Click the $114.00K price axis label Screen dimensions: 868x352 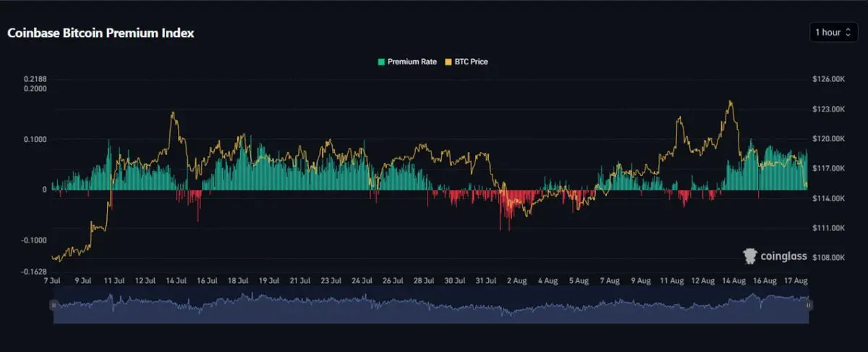point(828,198)
